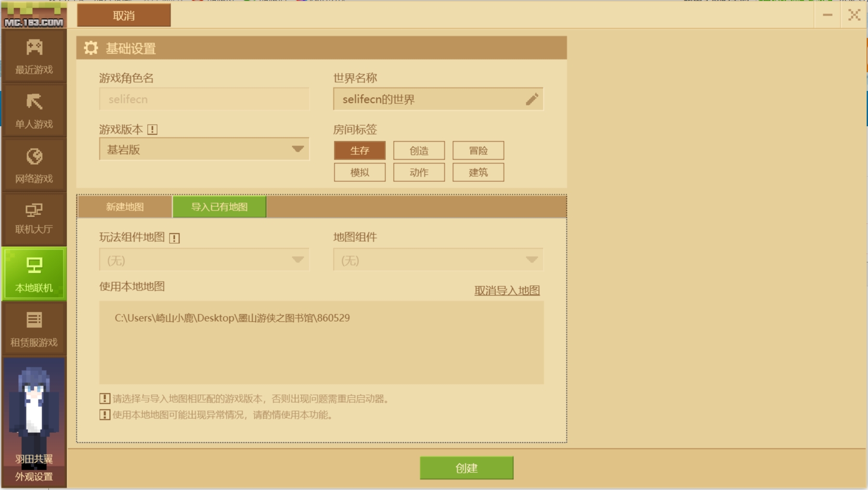Click the info icon beside 玩法组件地图
Image resolution: width=868 pixels, height=490 pixels.
[175, 238]
